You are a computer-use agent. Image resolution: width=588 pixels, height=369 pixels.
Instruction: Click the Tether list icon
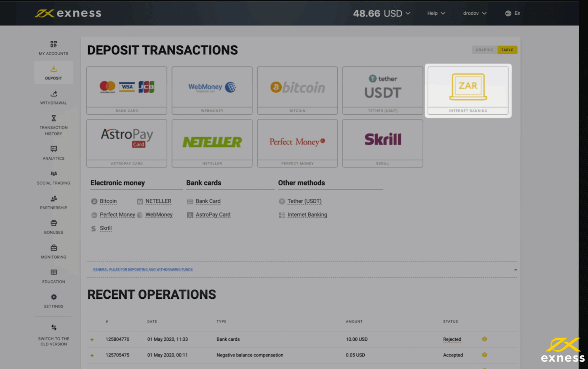tap(282, 201)
